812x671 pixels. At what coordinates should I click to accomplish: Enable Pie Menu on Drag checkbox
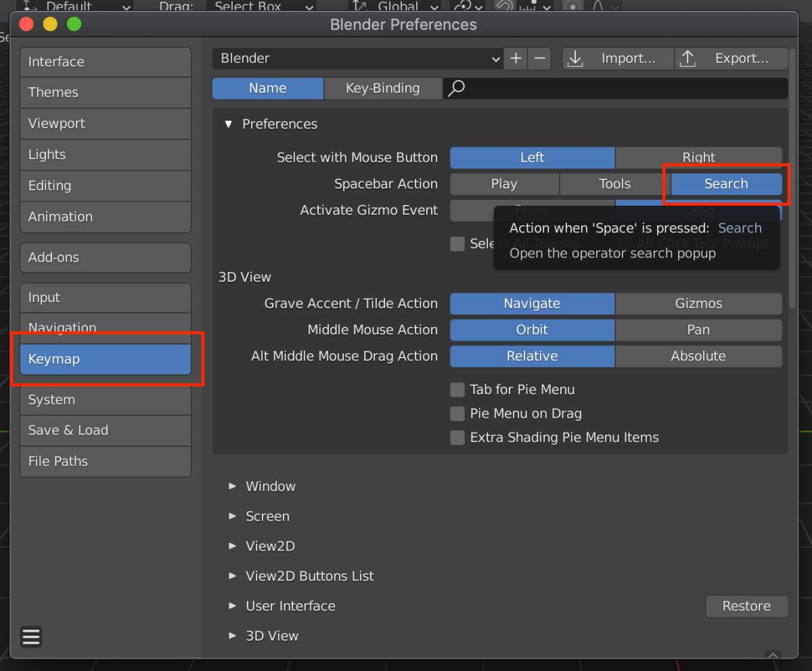[x=457, y=414]
